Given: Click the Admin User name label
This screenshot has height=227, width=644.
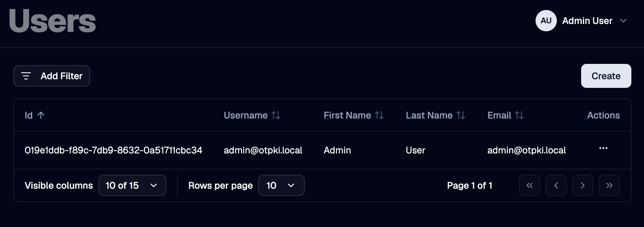Looking at the screenshot, I should 587,21.
